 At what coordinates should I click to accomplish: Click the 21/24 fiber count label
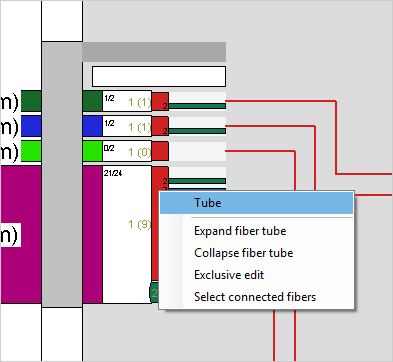click(113, 173)
